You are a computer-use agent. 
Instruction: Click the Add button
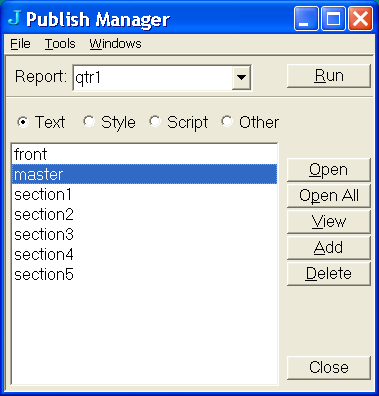(329, 248)
